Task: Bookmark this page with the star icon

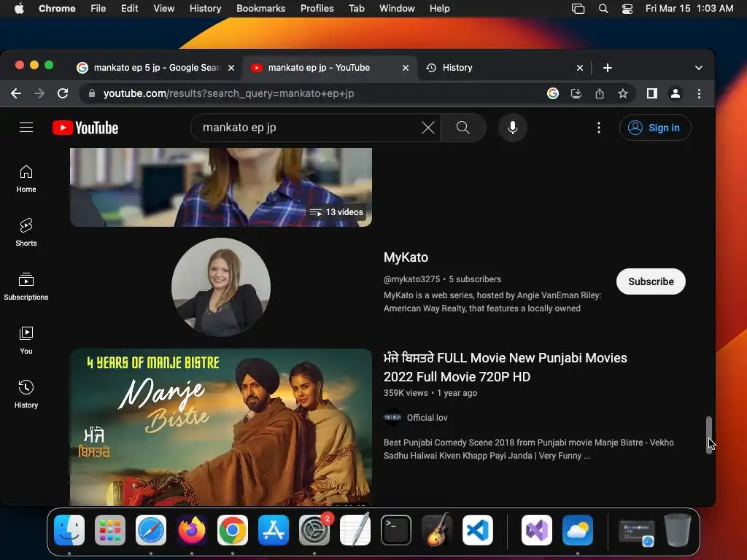Action: [623, 93]
